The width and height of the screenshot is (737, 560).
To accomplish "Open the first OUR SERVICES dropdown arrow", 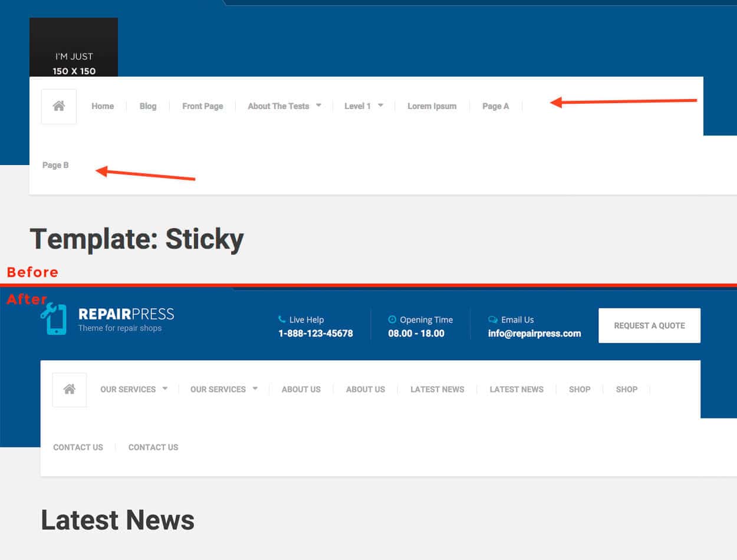I will 165,388.
